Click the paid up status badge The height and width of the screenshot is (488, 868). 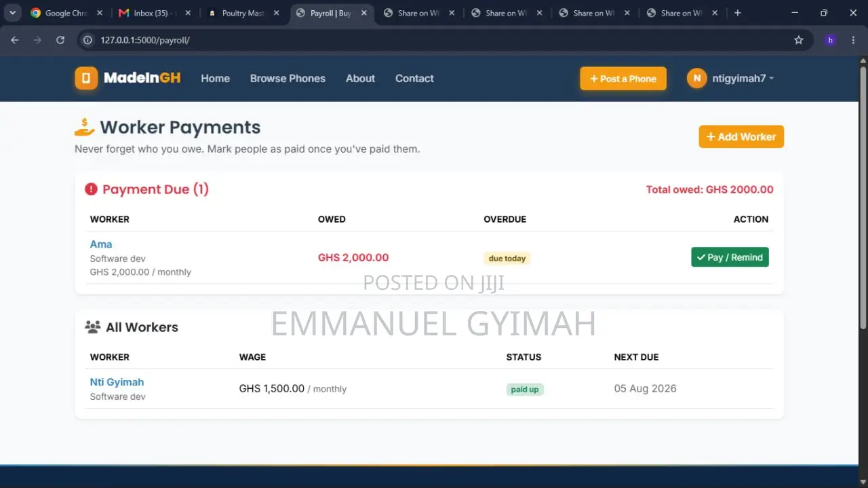pos(525,390)
